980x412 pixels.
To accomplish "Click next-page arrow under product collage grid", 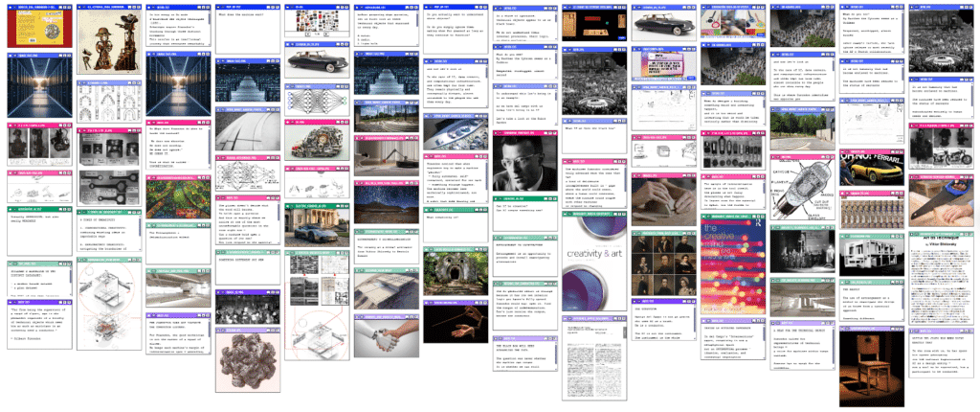I will click(x=327, y=35).
